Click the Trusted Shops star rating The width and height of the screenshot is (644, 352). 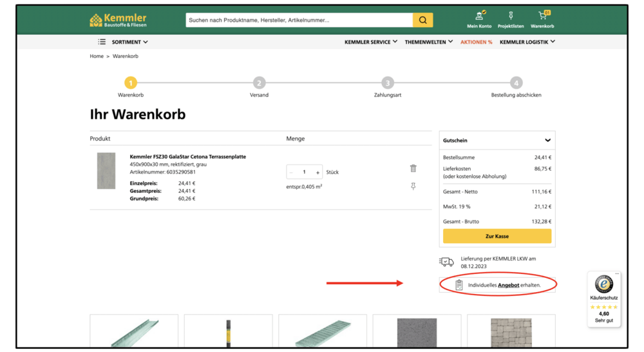(604, 307)
